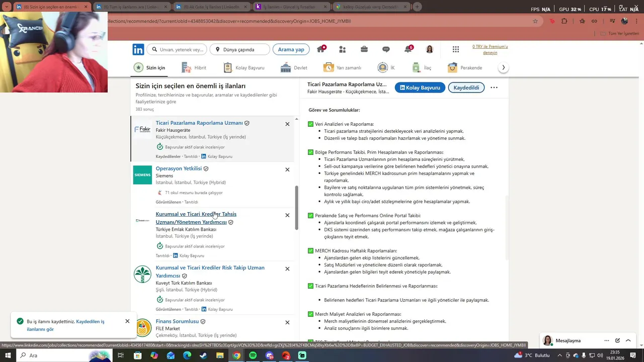
Task: Open the profile photo menu
Action: 430,49
